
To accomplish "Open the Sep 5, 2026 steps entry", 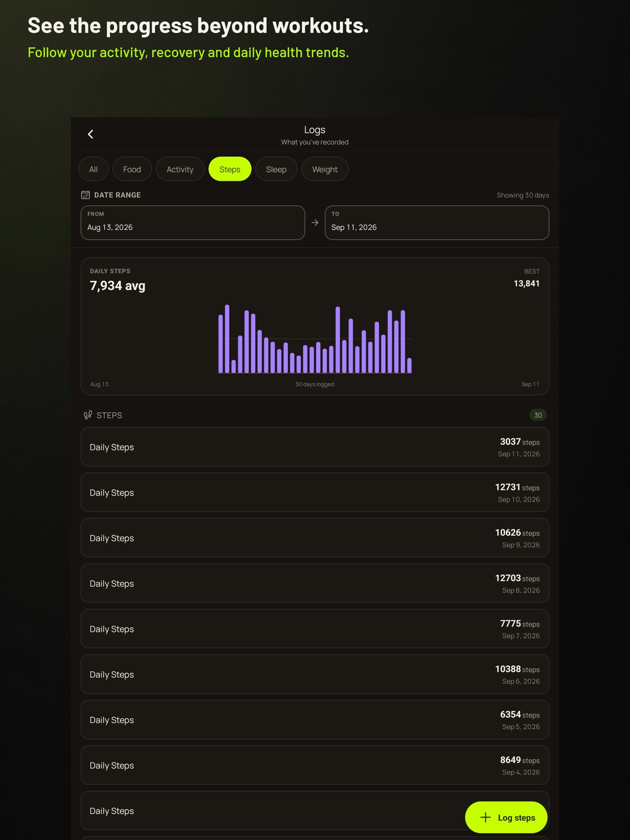I will coord(315,719).
